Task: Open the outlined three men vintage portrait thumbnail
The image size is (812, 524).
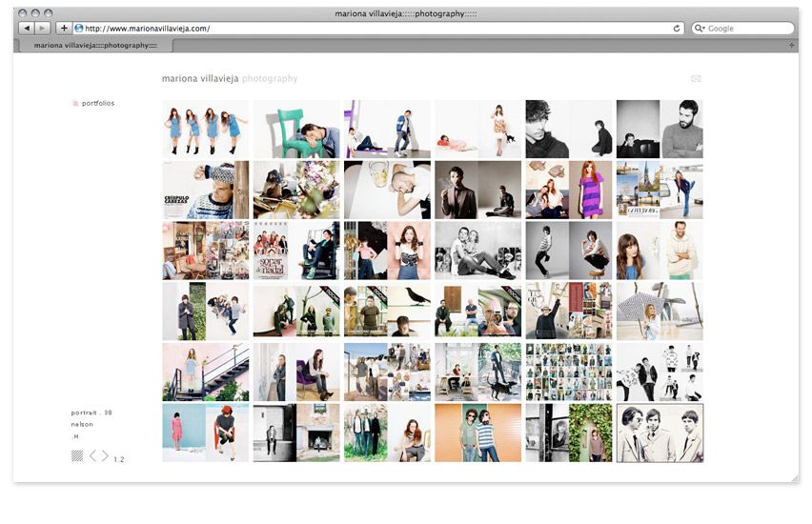Action: coord(660,433)
